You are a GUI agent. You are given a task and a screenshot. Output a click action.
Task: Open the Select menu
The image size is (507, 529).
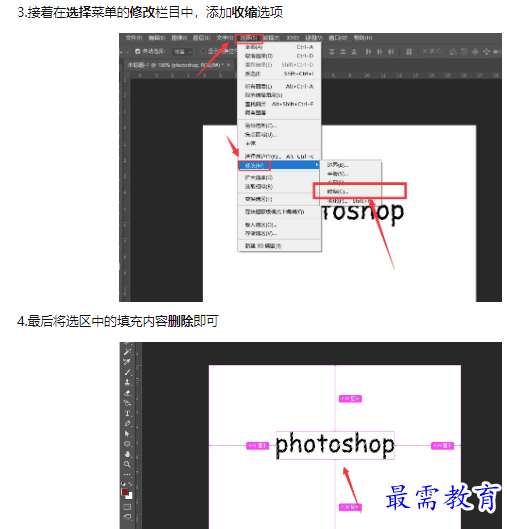[249, 38]
